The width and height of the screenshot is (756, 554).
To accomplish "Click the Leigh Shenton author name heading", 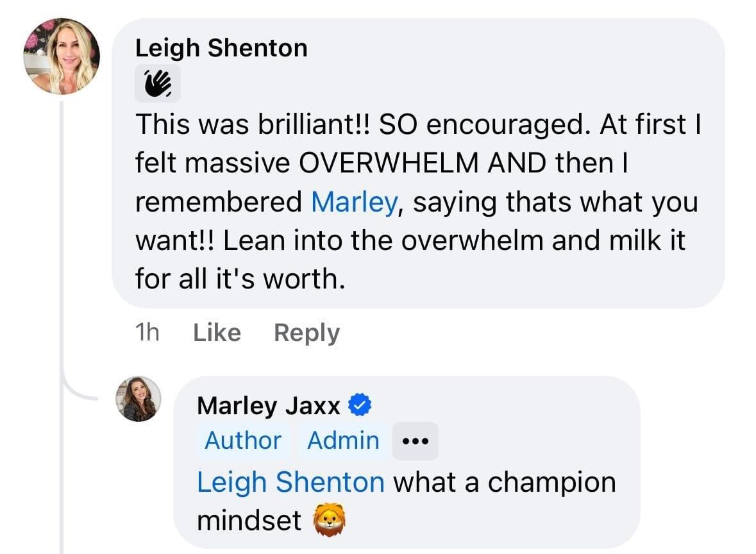I will [221, 48].
